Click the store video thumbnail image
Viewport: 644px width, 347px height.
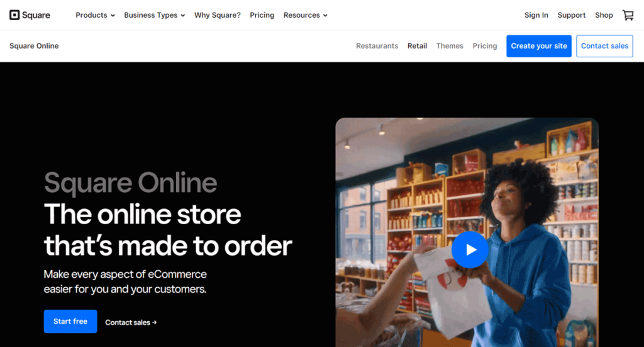pyautogui.click(x=467, y=232)
